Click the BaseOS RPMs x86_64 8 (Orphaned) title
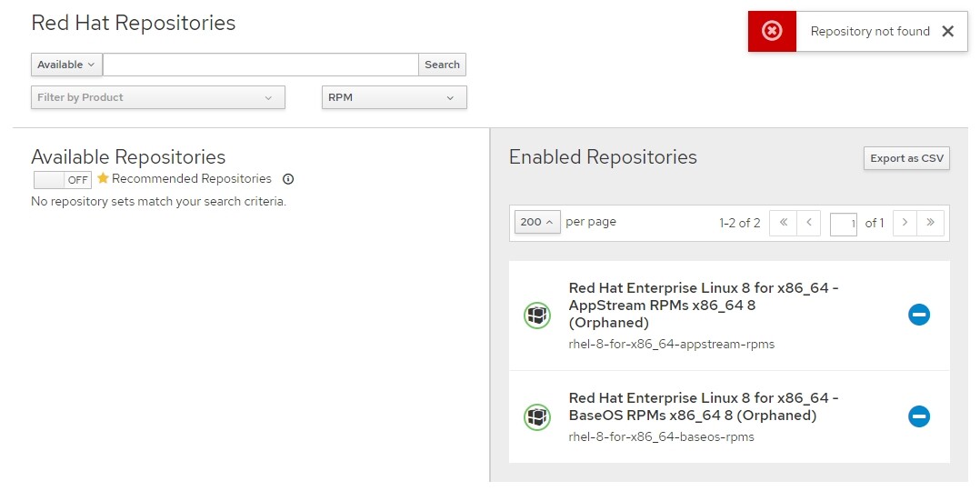Image resolution: width=980 pixels, height=491 pixels. pos(703,406)
